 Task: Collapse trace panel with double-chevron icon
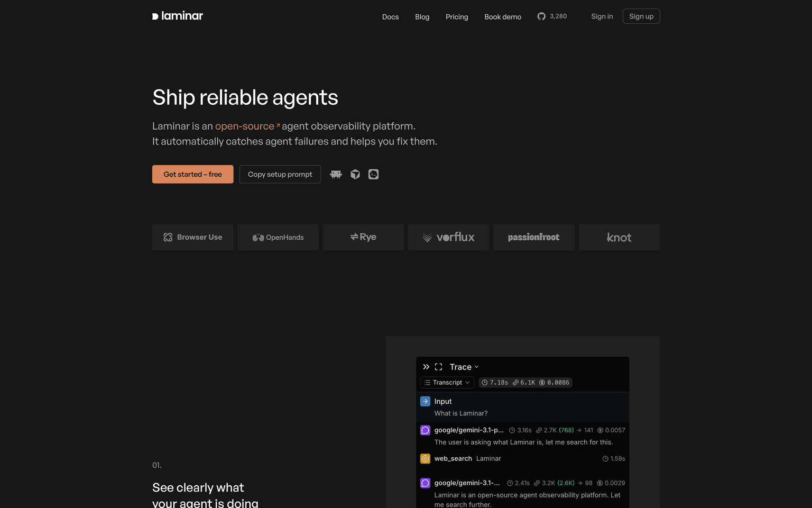pyautogui.click(x=426, y=367)
